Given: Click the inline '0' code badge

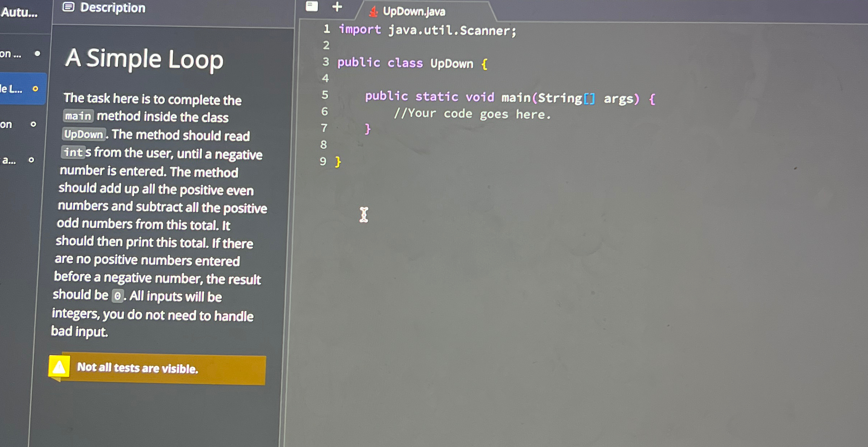Looking at the screenshot, I should click(x=118, y=296).
